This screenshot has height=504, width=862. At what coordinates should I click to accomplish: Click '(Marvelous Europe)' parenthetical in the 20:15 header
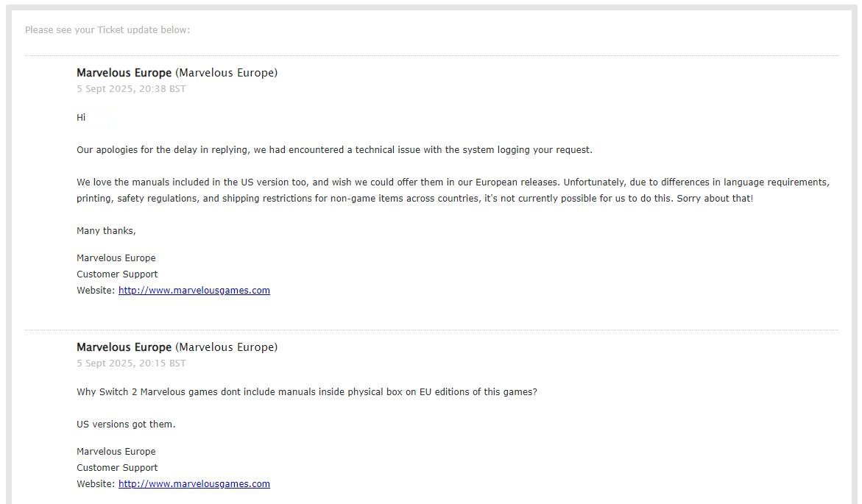[227, 347]
